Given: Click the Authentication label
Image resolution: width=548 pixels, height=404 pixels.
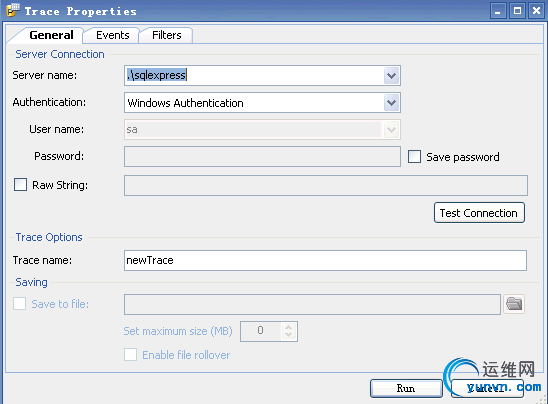Looking at the screenshot, I should (49, 102).
